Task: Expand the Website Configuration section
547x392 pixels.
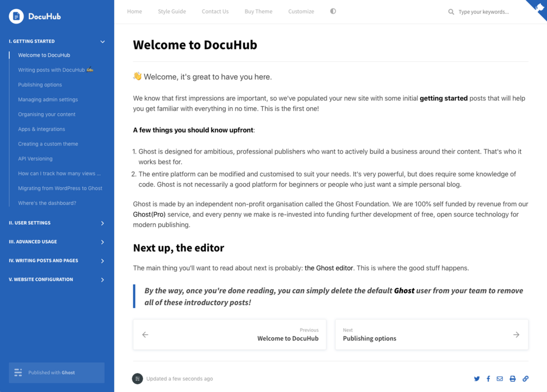Action: 102,280
